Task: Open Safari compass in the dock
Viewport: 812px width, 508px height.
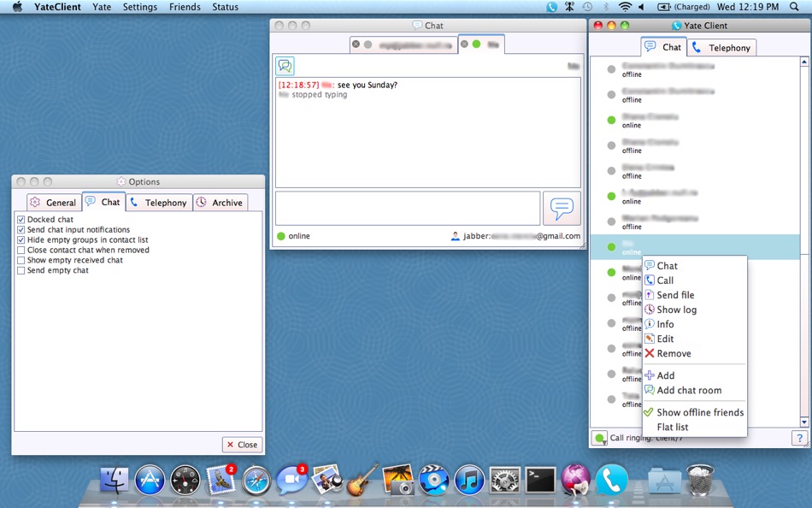Action: coord(256,481)
